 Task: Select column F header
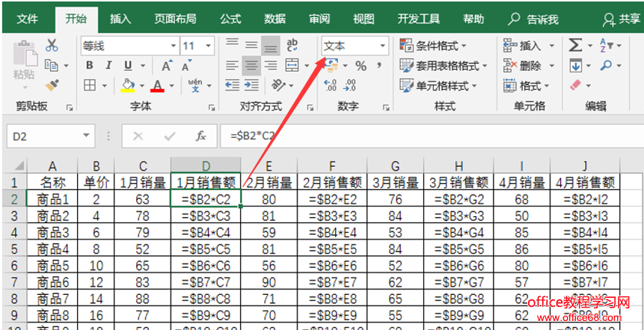tap(332, 165)
